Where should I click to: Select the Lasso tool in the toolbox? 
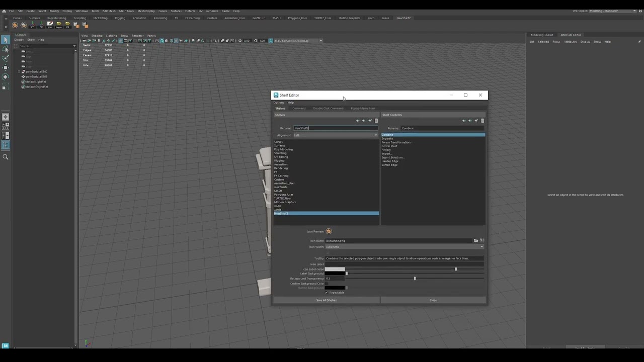pyautogui.click(x=5, y=49)
